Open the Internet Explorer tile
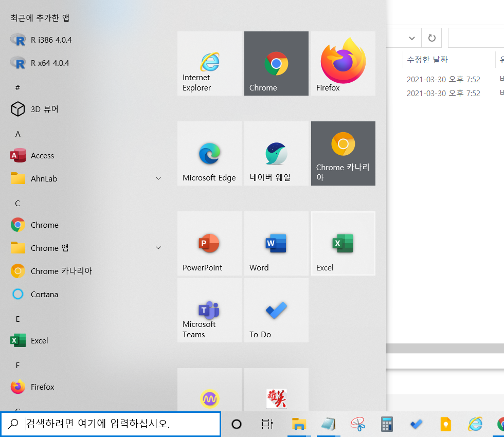 (x=209, y=63)
